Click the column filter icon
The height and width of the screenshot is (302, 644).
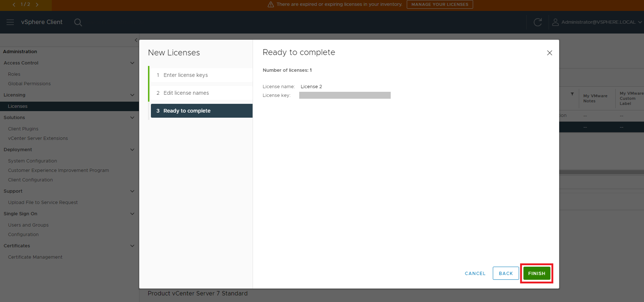pos(572,94)
